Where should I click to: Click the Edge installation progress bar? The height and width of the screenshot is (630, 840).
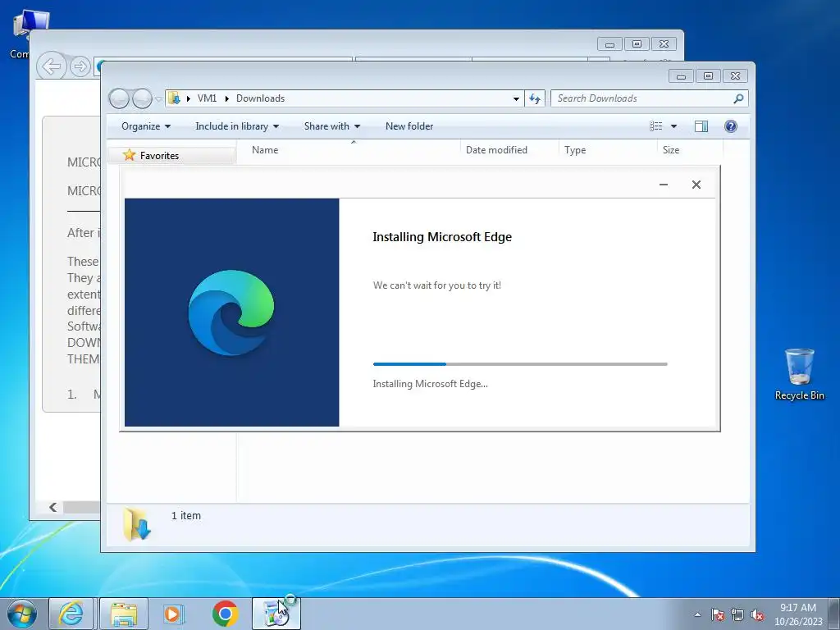[520, 364]
